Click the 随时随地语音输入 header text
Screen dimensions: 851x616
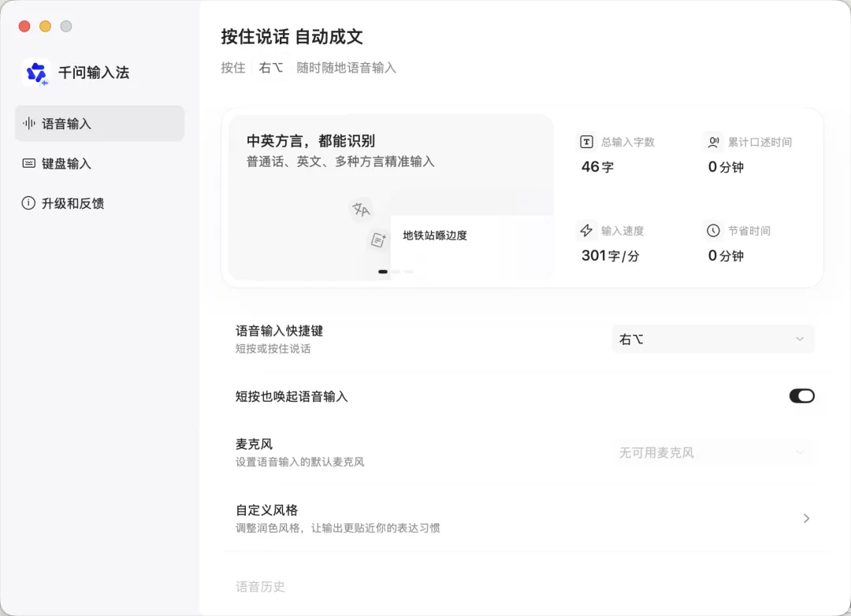(x=346, y=68)
